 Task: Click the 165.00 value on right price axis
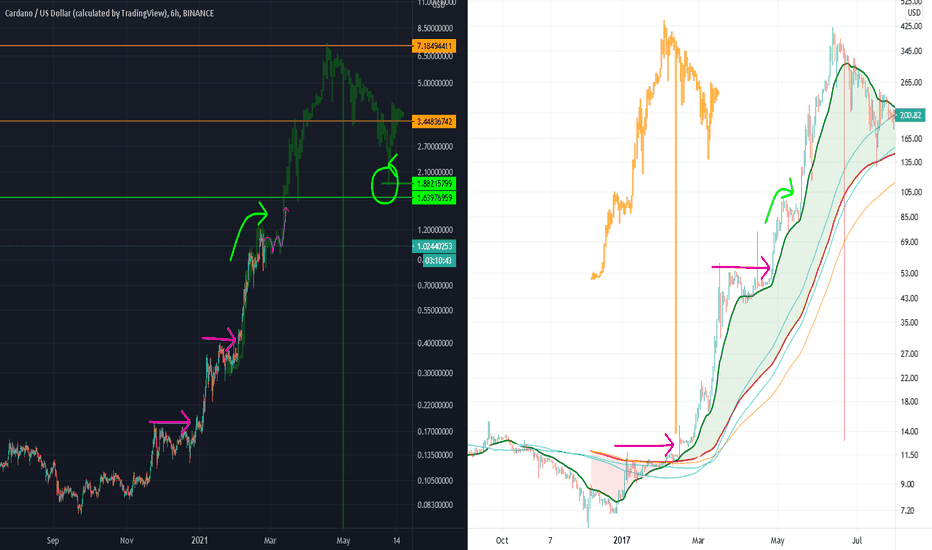click(x=911, y=139)
